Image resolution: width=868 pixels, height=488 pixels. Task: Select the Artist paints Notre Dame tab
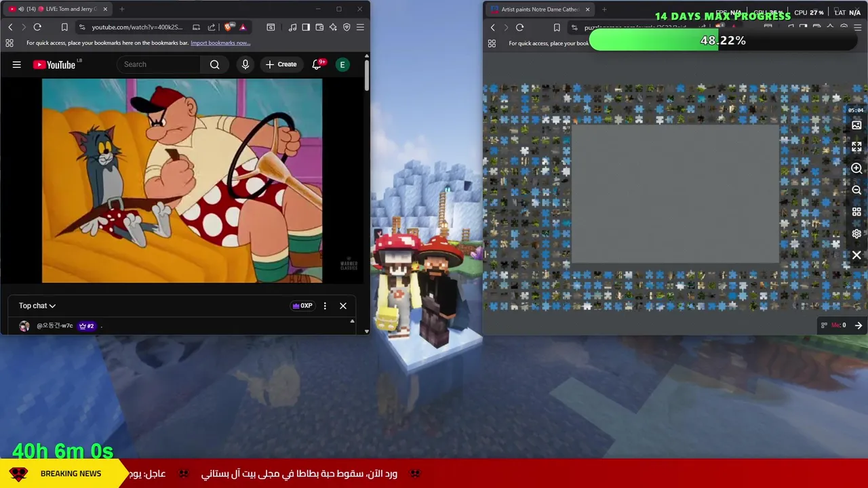click(x=539, y=9)
